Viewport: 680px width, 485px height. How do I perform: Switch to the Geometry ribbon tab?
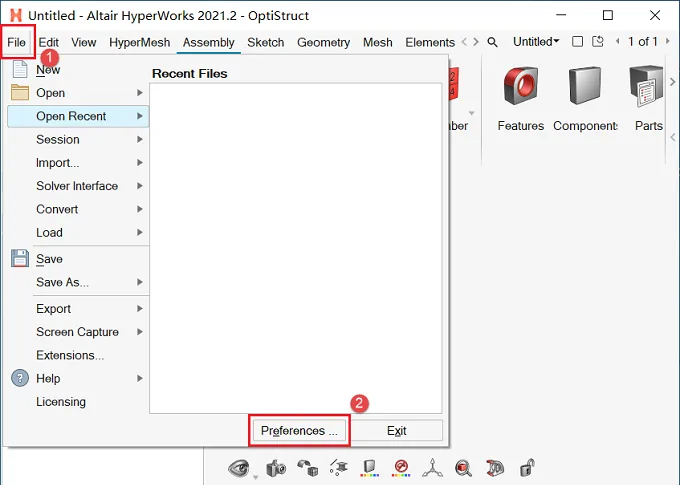324,42
